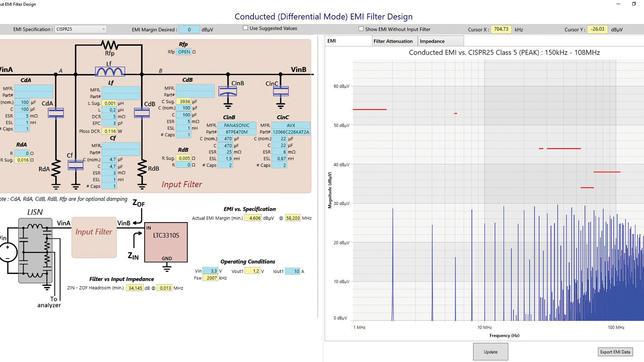Click Export EMI Data button
Image resolution: width=644 pixels, height=362 pixels.
(x=615, y=352)
